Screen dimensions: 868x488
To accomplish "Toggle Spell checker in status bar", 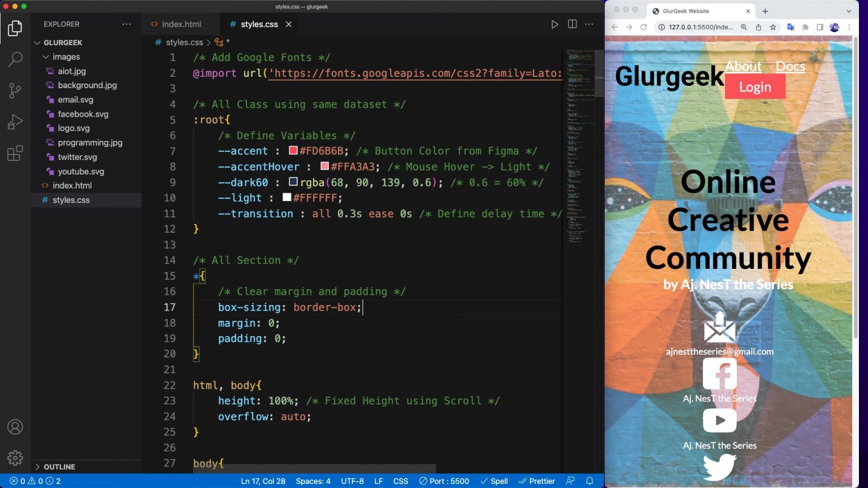I will pyautogui.click(x=494, y=481).
